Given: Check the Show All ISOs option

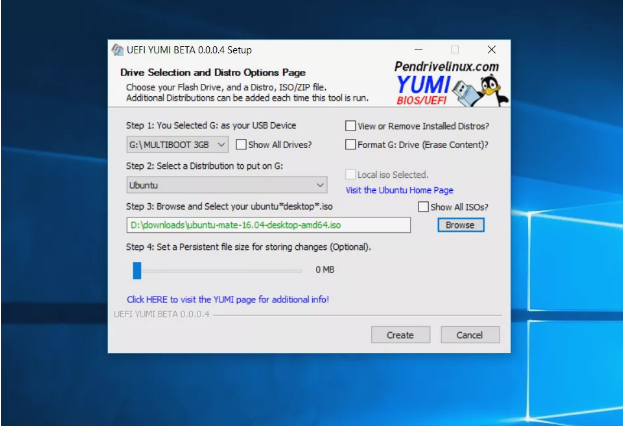Looking at the screenshot, I should [423, 207].
